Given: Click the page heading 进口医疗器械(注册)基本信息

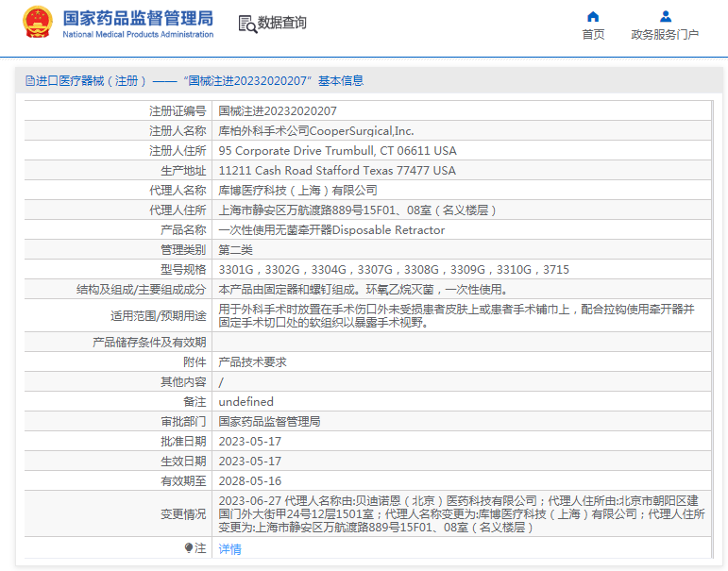Looking at the screenshot, I should 195,81.
